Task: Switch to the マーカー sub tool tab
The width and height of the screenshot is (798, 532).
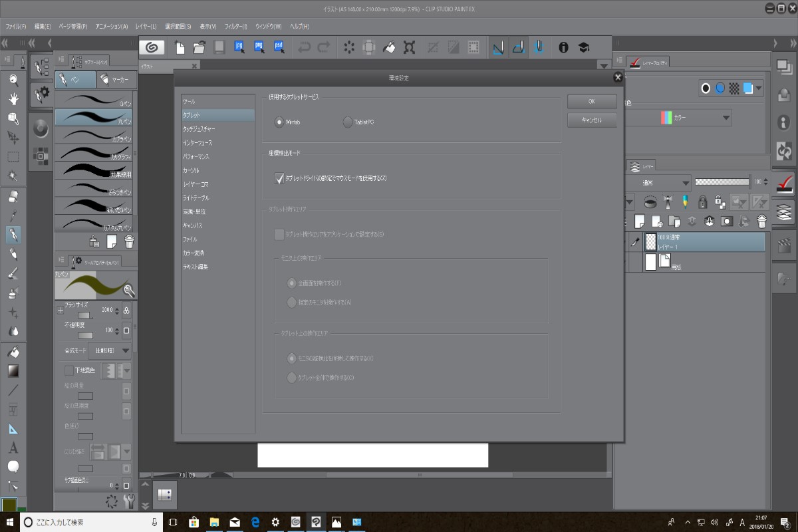Action: coord(116,80)
